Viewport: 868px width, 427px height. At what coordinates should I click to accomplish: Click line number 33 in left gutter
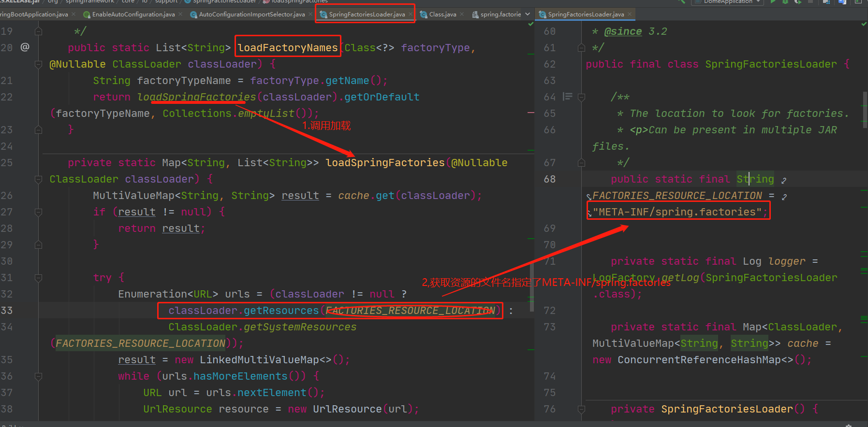pyautogui.click(x=7, y=310)
